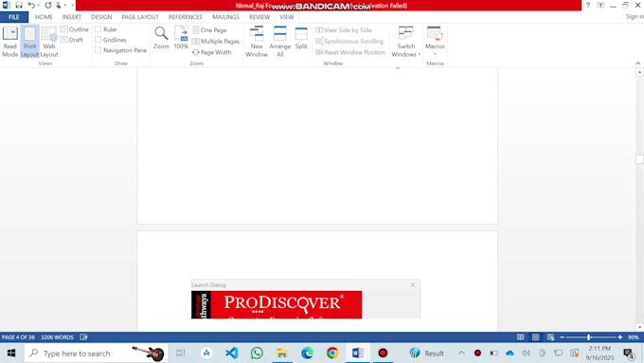Customize Quick Access Toolbar dropdown
Viewport: 644px width, 363px height.
point(73,6)
